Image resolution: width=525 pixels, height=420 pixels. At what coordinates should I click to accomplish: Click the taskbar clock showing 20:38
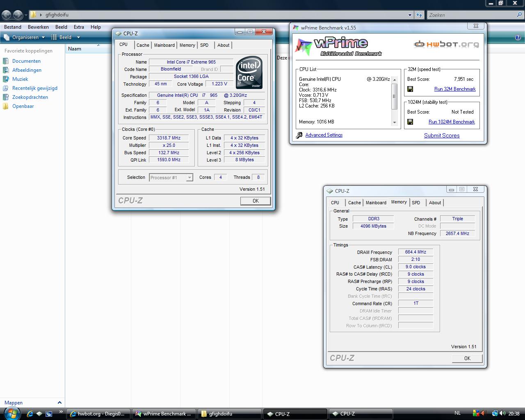coord(514,414)
